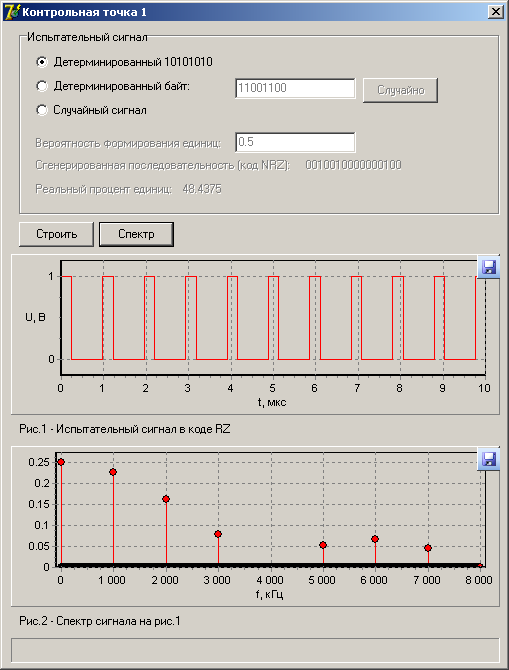The height and width of the screenshot is (670, 509).
Task: Click the spectrum point at 0 kHz
Action: 61,462
